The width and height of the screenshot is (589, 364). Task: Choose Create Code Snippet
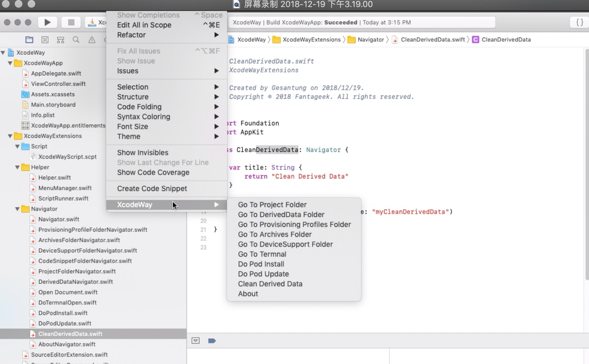click(167, 188)
